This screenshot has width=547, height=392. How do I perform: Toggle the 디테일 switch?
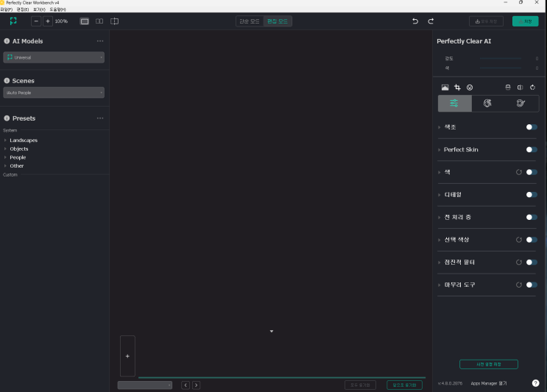(532, 195)
